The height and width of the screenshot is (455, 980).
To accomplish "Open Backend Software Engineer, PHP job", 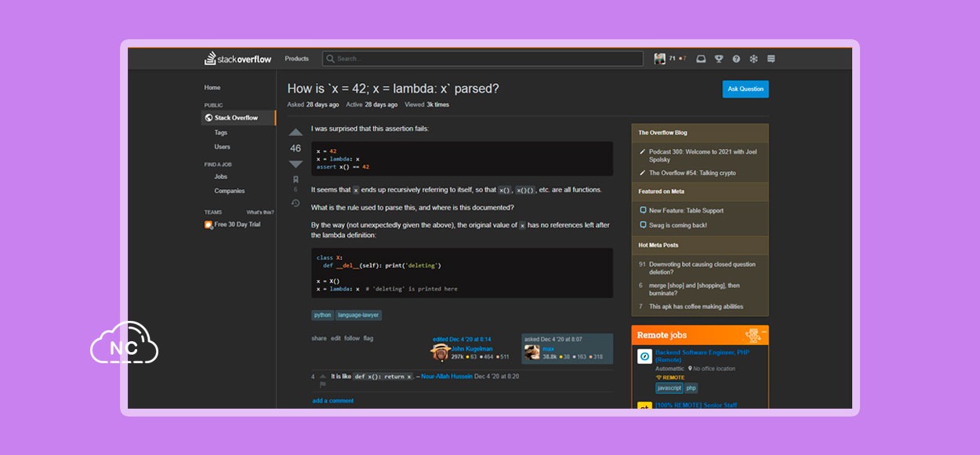I will (702, 356).
